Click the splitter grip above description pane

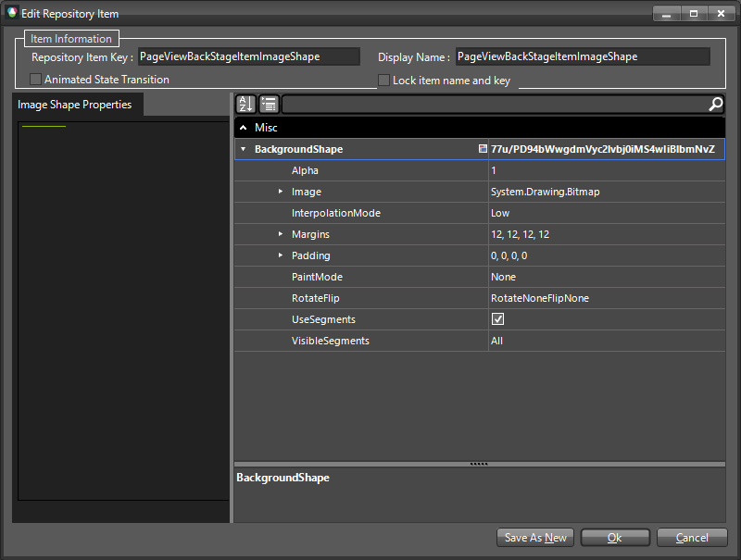[479, 463]
